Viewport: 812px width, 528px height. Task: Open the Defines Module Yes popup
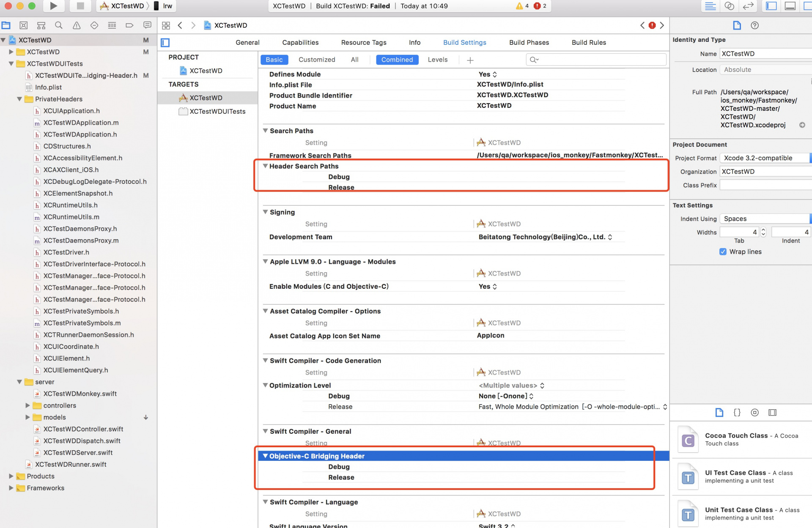click(x=487, y=74)
